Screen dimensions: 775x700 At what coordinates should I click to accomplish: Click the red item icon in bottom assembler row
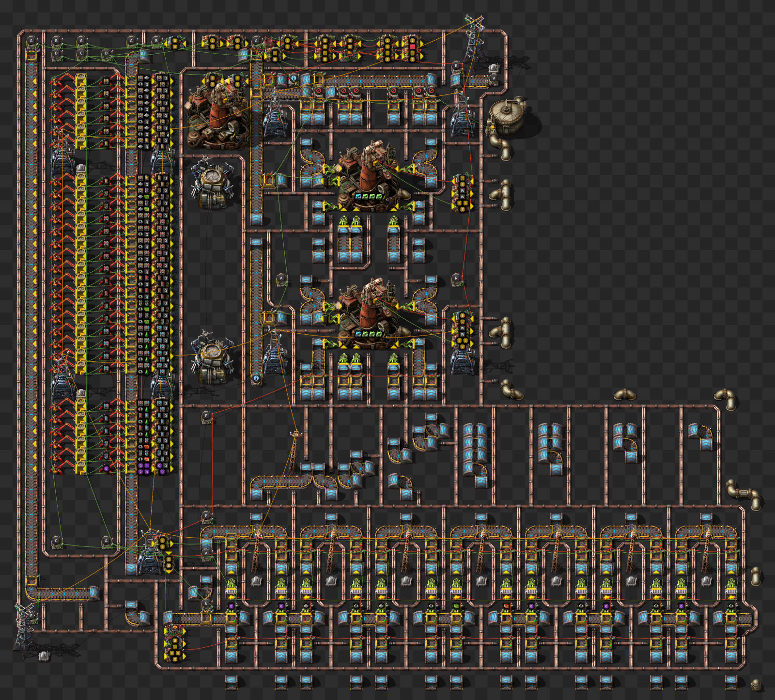(x=506, y=606)
